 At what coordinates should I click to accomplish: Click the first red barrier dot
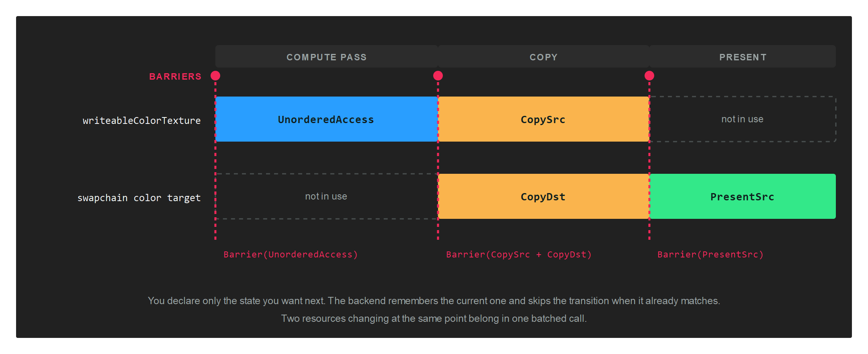click(215, 76)
